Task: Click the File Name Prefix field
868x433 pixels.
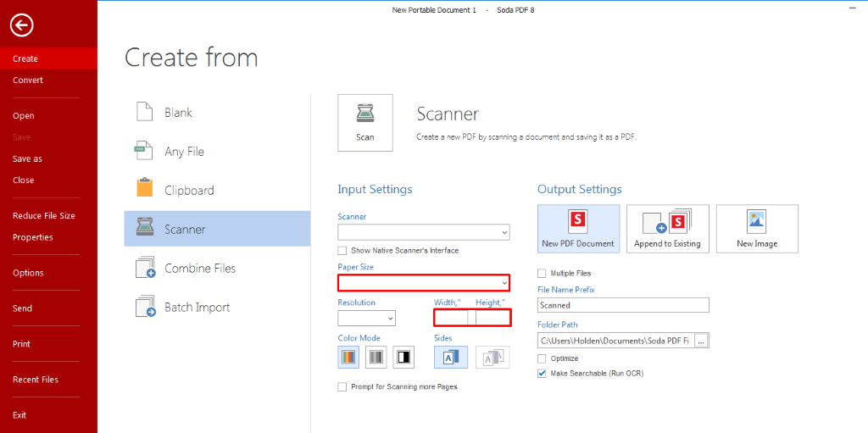Action: (x=623, y=305)
